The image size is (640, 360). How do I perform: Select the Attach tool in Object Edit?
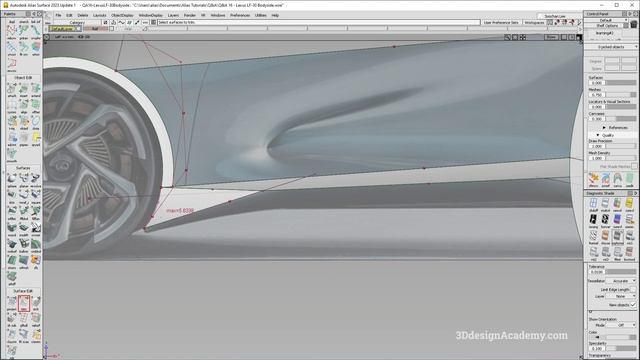click(11, 88)
